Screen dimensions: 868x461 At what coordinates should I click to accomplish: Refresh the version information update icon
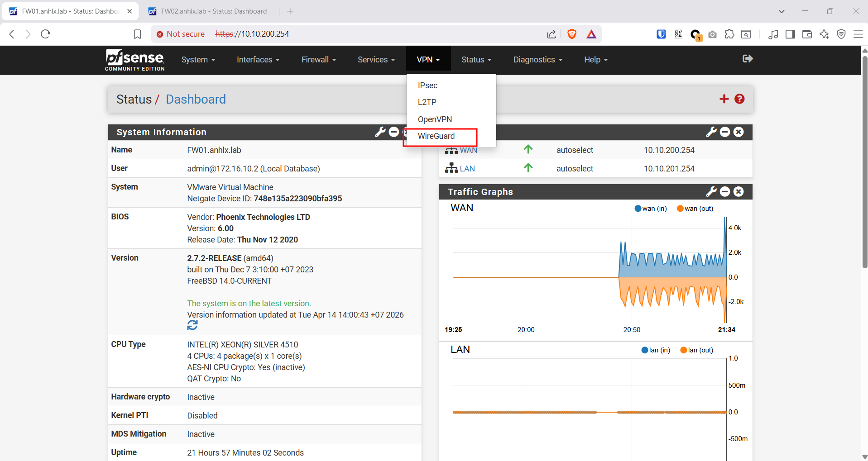192,325
